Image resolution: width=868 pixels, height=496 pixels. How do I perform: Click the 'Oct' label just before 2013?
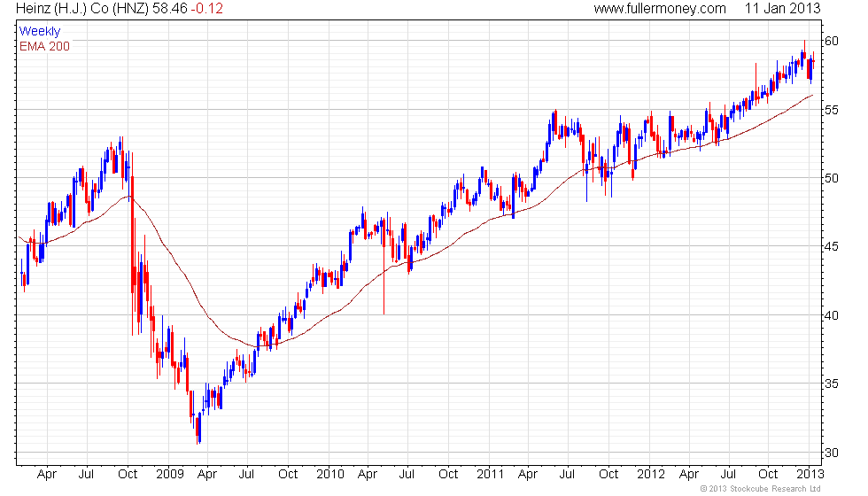[768, 475]
